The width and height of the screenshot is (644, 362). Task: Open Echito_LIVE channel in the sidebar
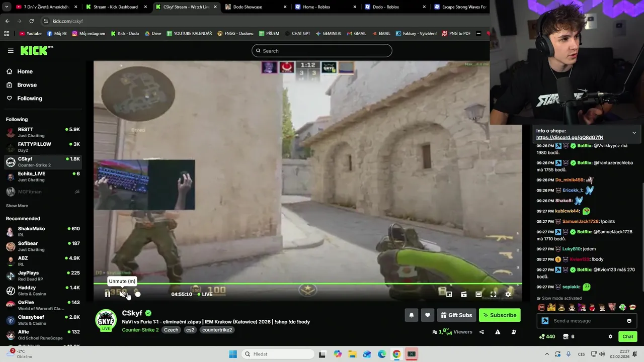tap(43, 176)
